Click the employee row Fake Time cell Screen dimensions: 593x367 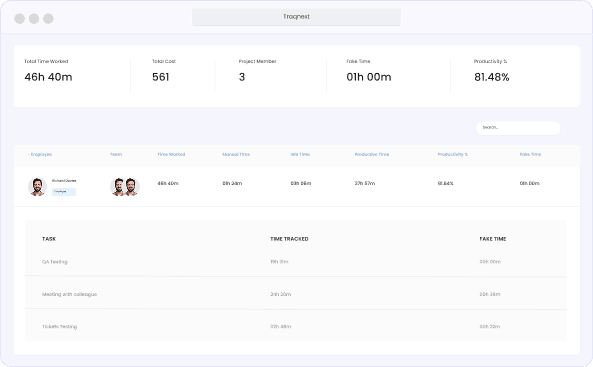click(x=529, y=183)
